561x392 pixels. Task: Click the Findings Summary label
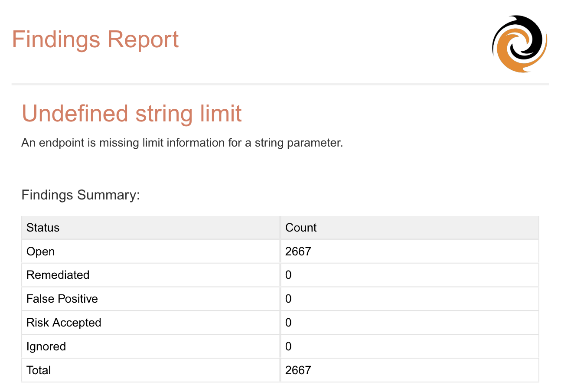(81, 195)
